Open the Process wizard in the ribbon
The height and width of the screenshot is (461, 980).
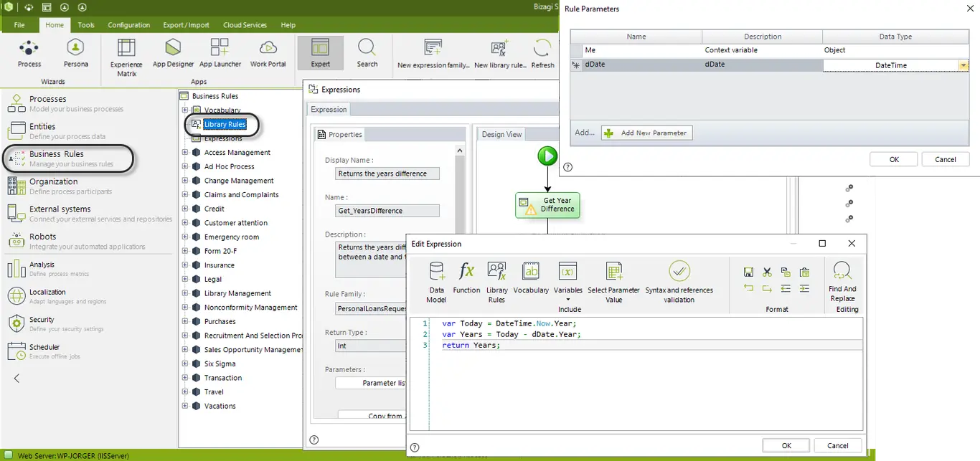(29, 54)
